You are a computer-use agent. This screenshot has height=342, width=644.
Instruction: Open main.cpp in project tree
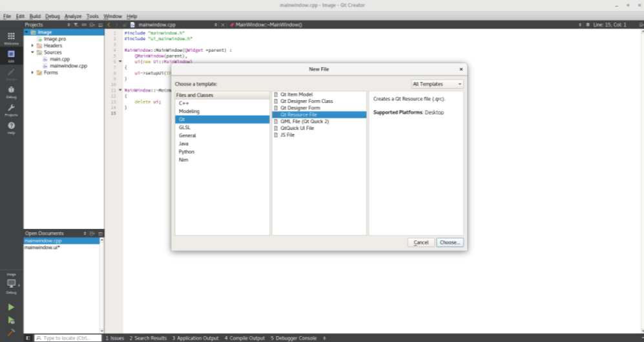point(60,59)
